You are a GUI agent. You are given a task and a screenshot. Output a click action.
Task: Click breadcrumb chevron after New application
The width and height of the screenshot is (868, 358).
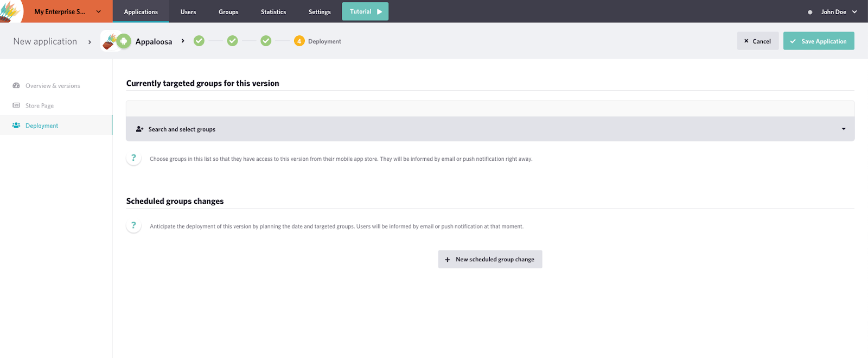click(x=90, y=42)
